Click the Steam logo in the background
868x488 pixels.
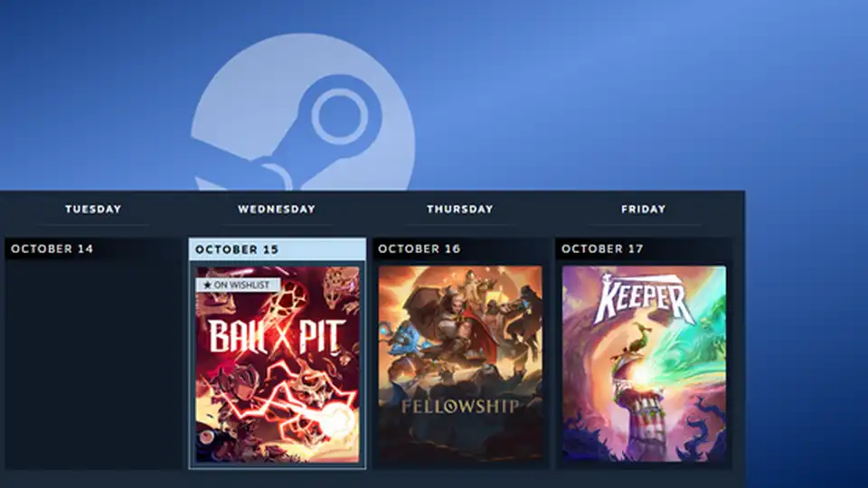pos(303,117)
